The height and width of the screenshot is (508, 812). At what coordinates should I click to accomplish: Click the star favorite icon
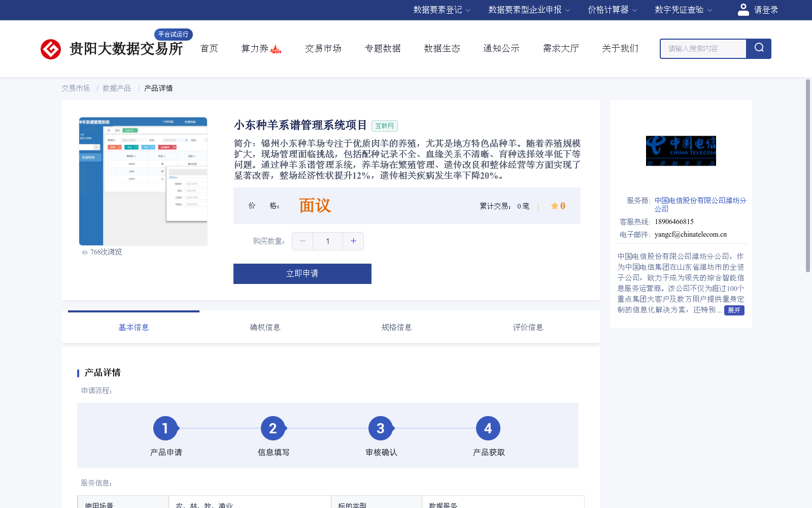(554, 206)
